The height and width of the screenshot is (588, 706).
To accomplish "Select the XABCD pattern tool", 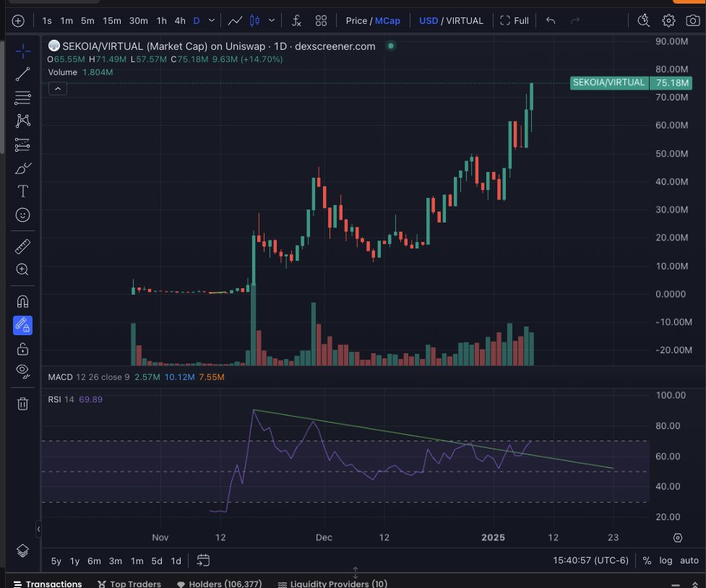I will click(22, 121).
